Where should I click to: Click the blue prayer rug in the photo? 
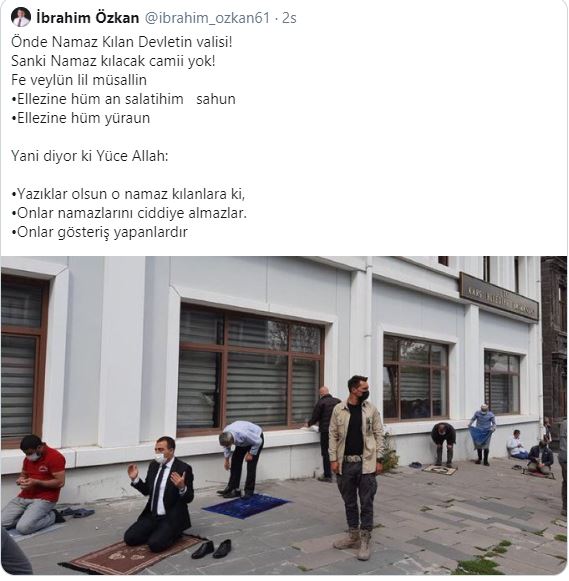(x=247, y=505)
